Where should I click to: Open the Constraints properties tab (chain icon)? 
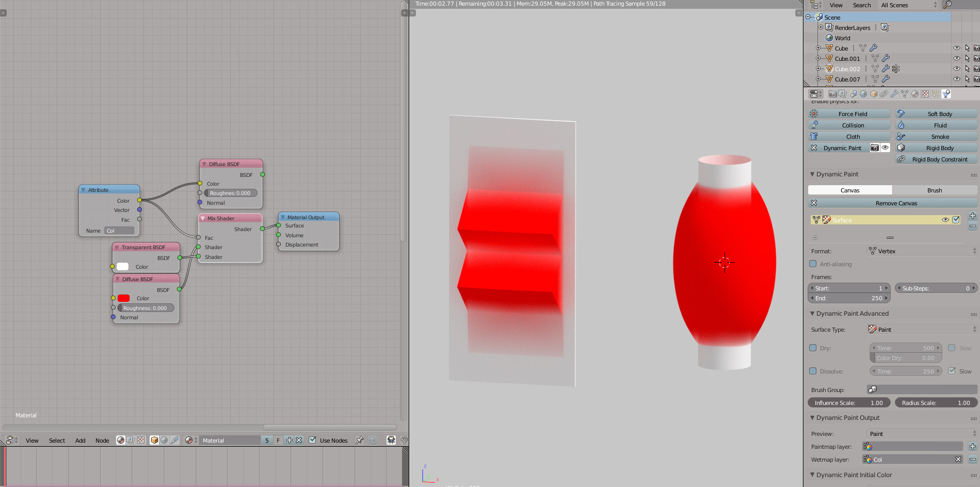[884, 94]
